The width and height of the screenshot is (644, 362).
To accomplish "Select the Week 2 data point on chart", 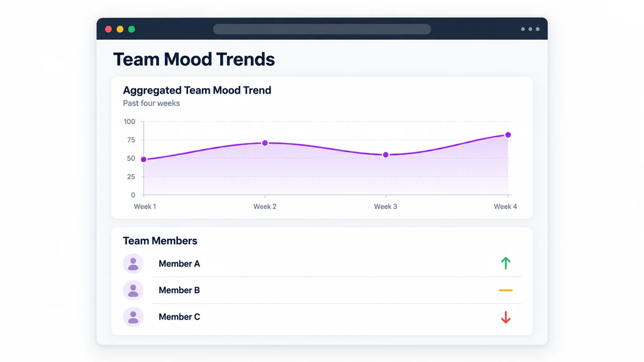I will 265,143.
